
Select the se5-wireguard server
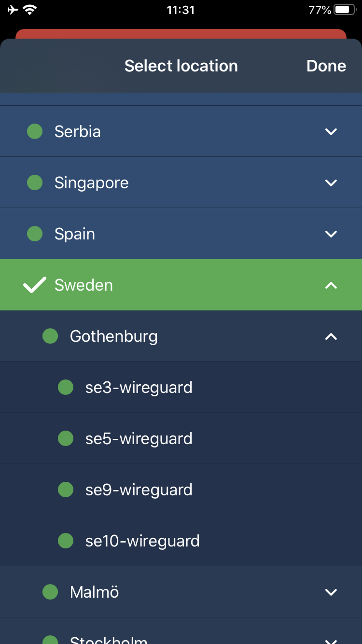[139, 438]
